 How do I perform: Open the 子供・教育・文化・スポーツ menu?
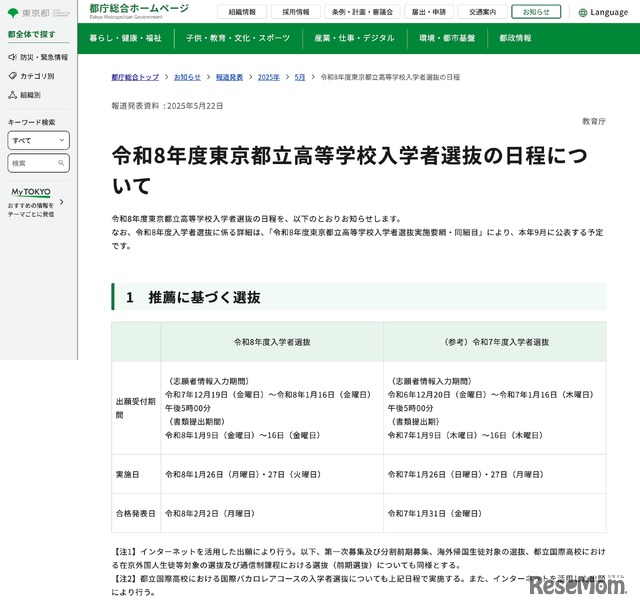tap(238, 38)
